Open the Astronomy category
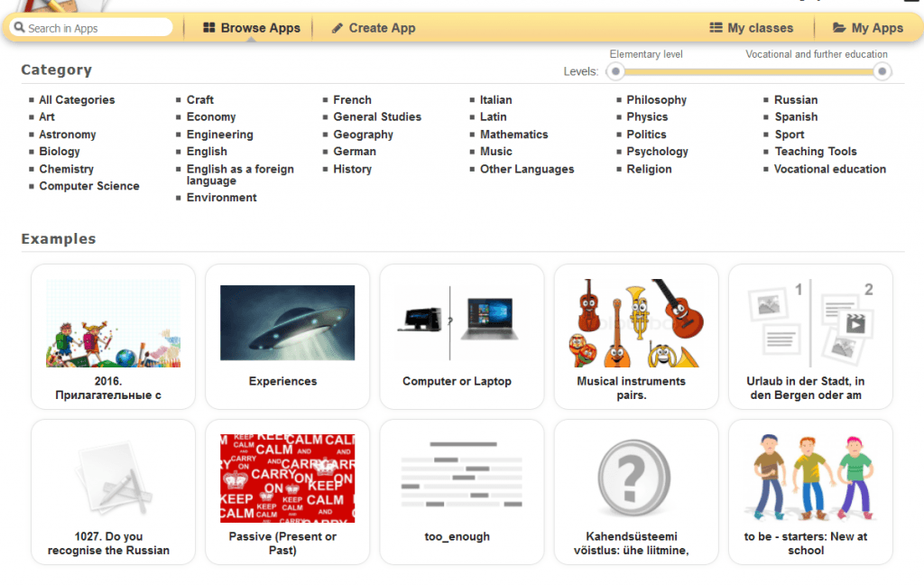This screenshot has height=585, width=924. coord(68,135)
